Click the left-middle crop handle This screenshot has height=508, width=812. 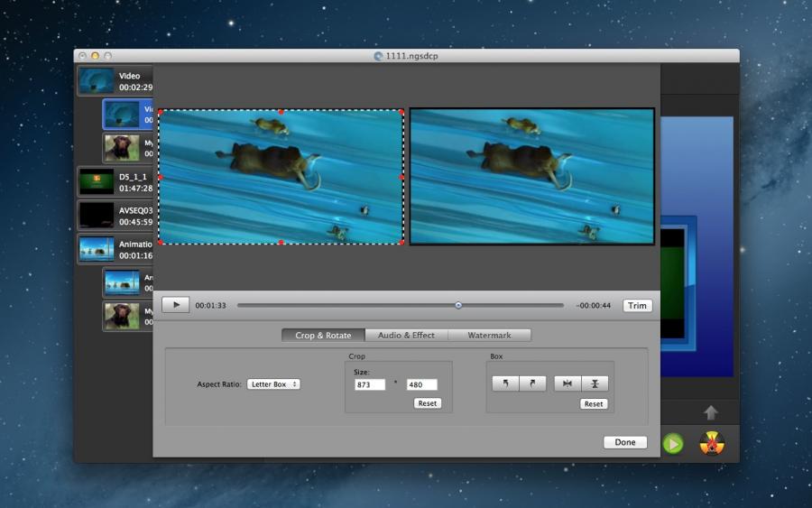(161, 177)
